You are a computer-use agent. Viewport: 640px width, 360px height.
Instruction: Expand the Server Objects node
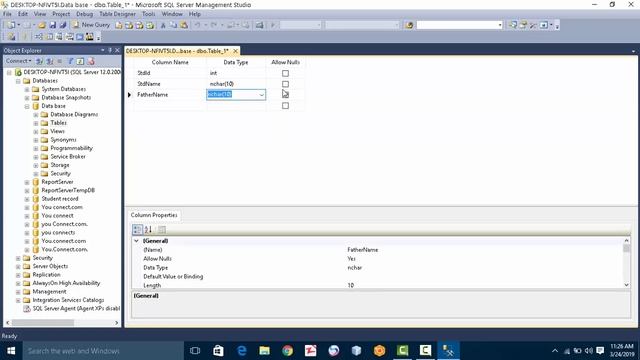pos(18,267)
